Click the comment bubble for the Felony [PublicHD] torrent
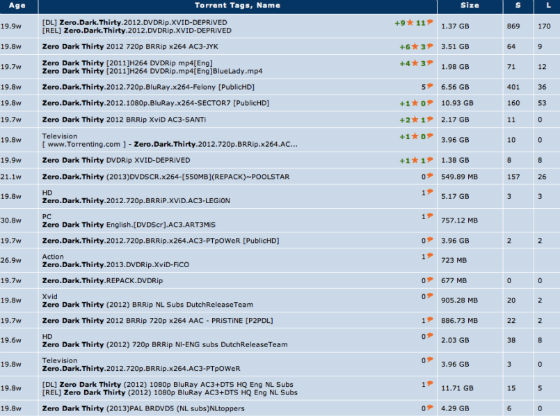The width and height of the screenshot is (560, 416). click(430, 86)
